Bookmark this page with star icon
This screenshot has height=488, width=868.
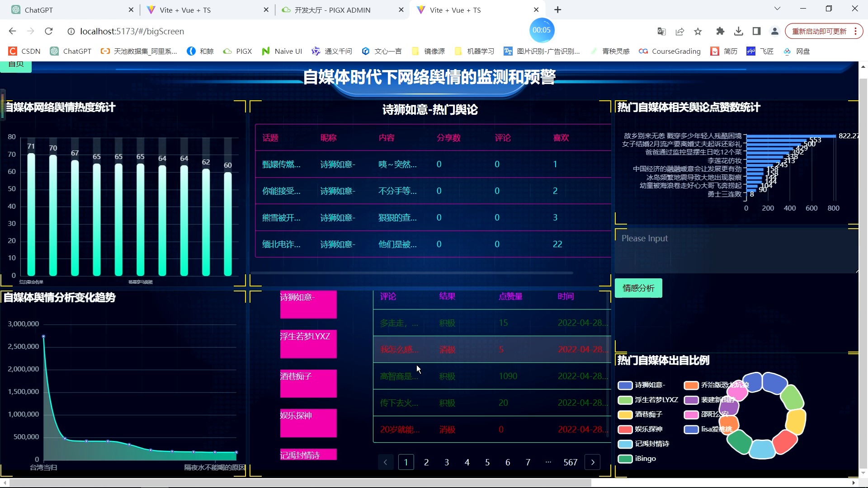[x=698, y=31]
